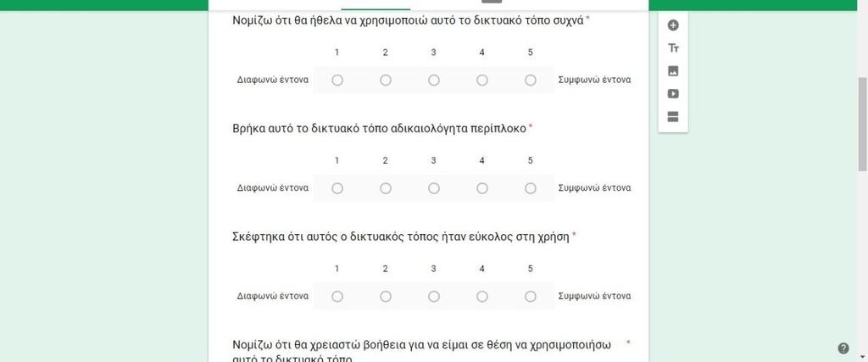Viewport: 868px width, 362px height.
Task: Open the help question mark icon
Action: point(843,348)
